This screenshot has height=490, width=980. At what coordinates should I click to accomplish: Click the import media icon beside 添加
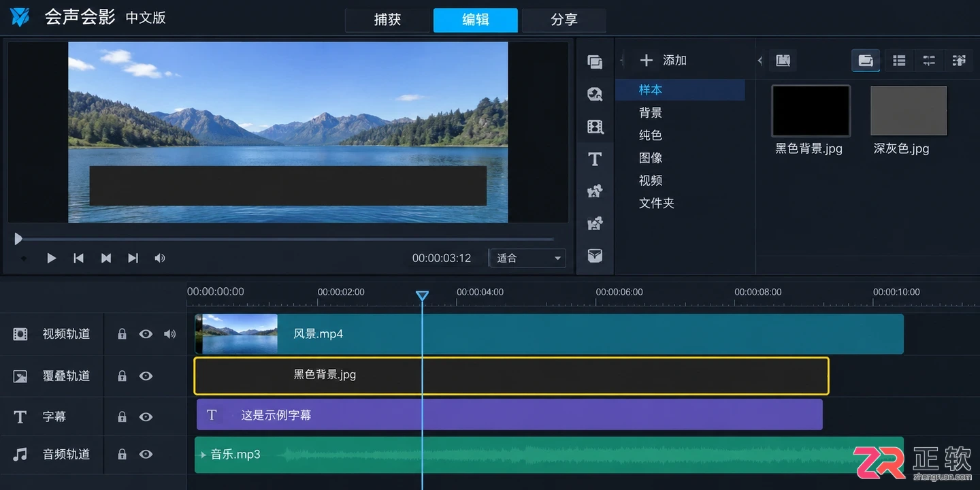[783, 61]
